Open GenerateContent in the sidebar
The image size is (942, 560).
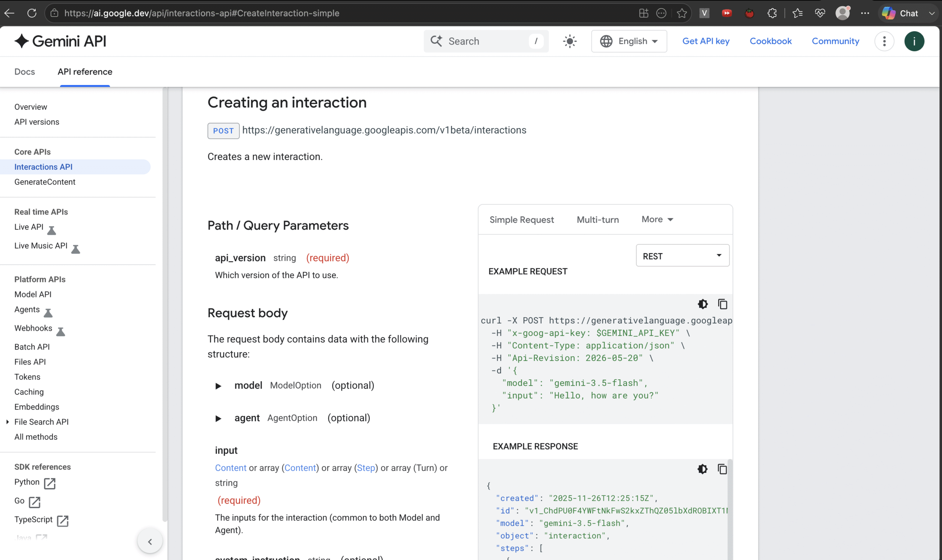(x=45, y=182)
